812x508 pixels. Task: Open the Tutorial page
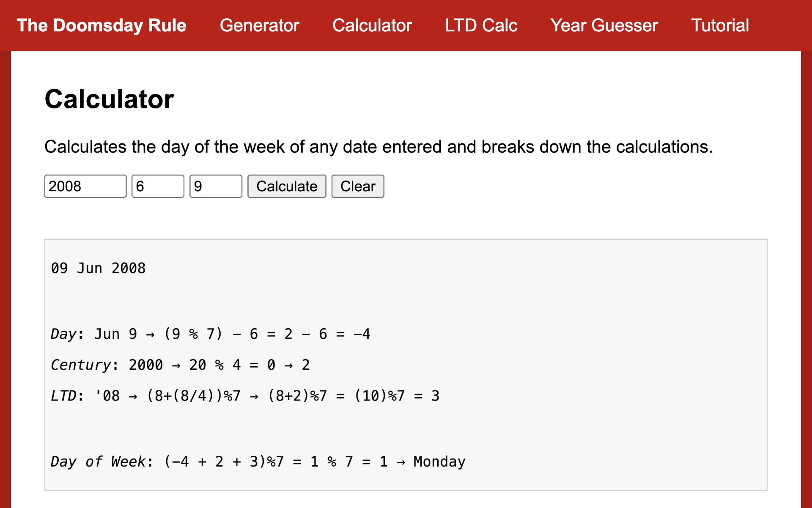click(720, 25)
